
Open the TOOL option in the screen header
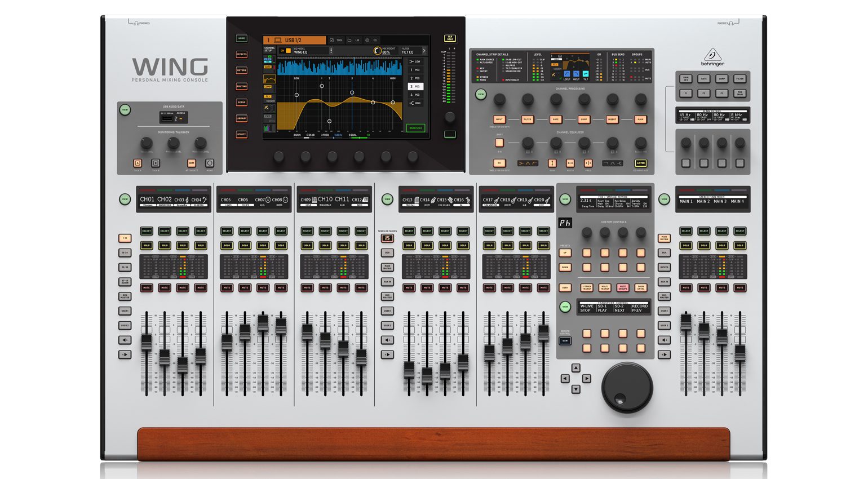point(337,40)
